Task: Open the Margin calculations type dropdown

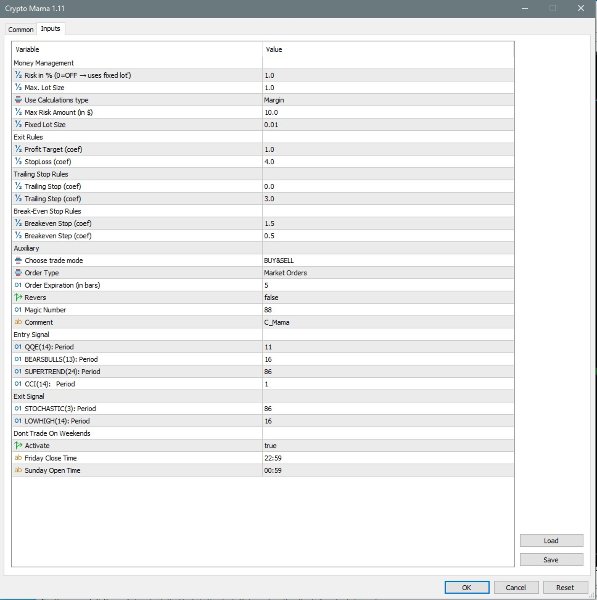Action: [388, 100]
